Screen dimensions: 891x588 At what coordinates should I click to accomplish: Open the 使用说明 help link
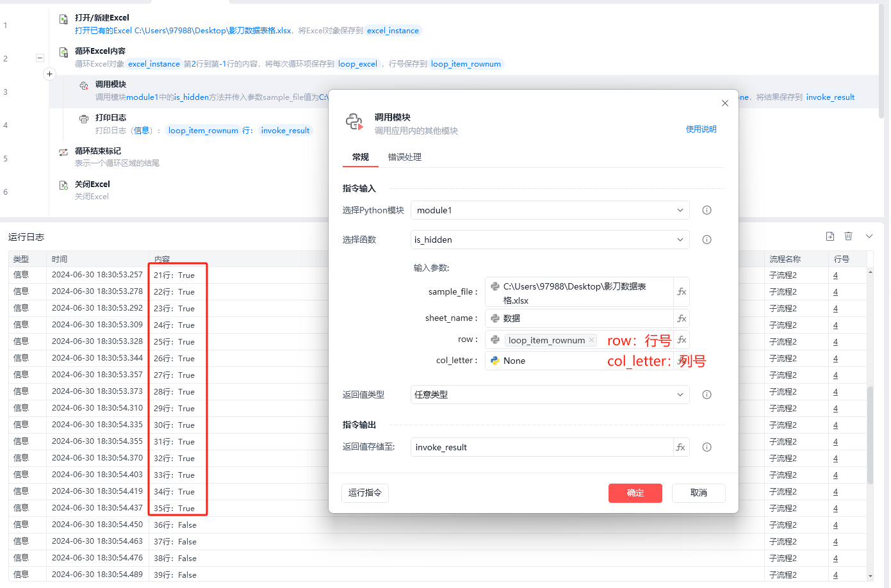(x=701, y=129)
